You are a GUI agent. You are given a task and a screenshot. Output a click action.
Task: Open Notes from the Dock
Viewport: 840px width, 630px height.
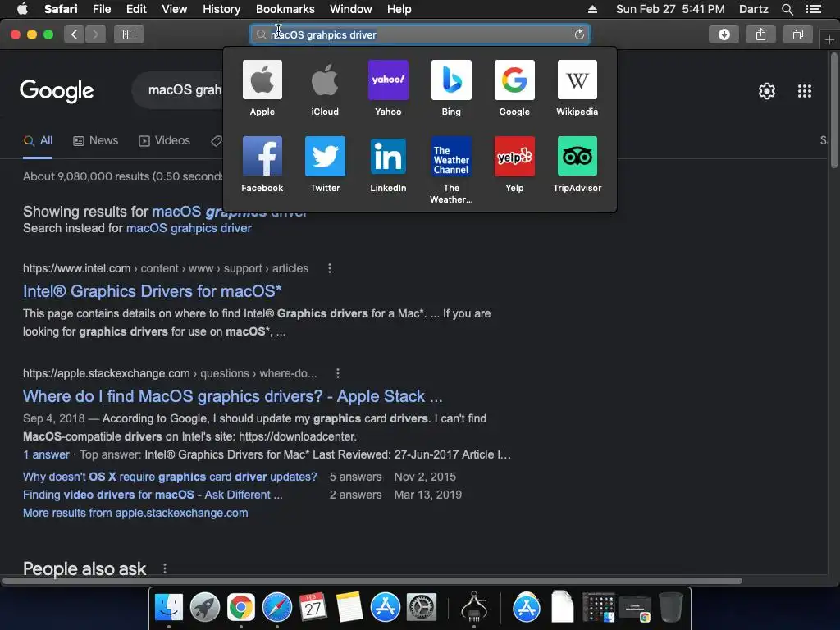349,608
